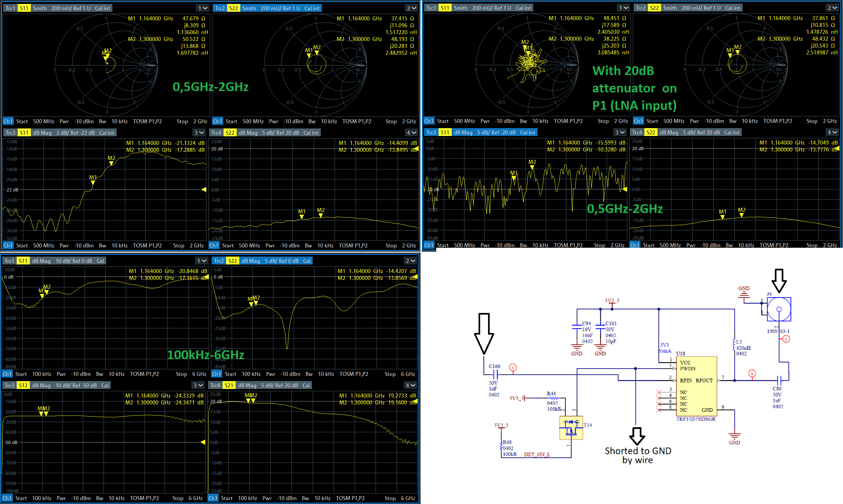
Task: Click the PWDN pin label on U18
Action: [x=688, y=368]
